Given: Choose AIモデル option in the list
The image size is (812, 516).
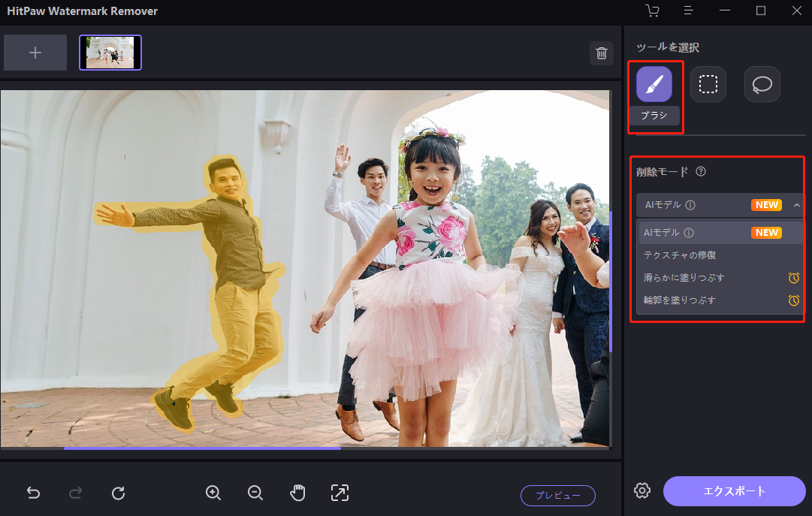Looking at the screenshot, I should tap(720, 233).
